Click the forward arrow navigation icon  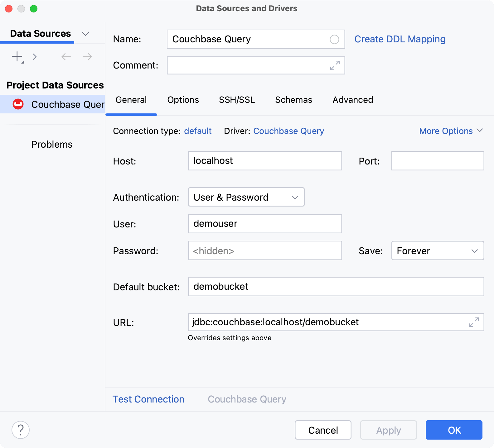pos(87,57)
